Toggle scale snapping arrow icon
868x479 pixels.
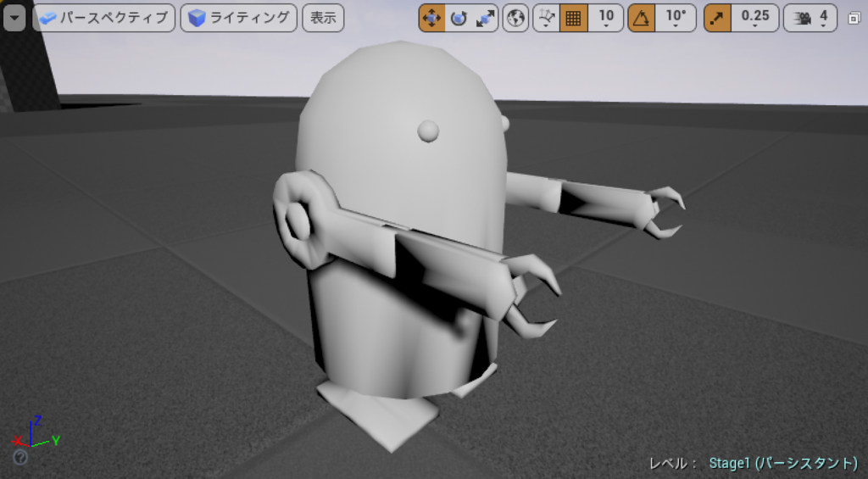click(x=717, y=19)
